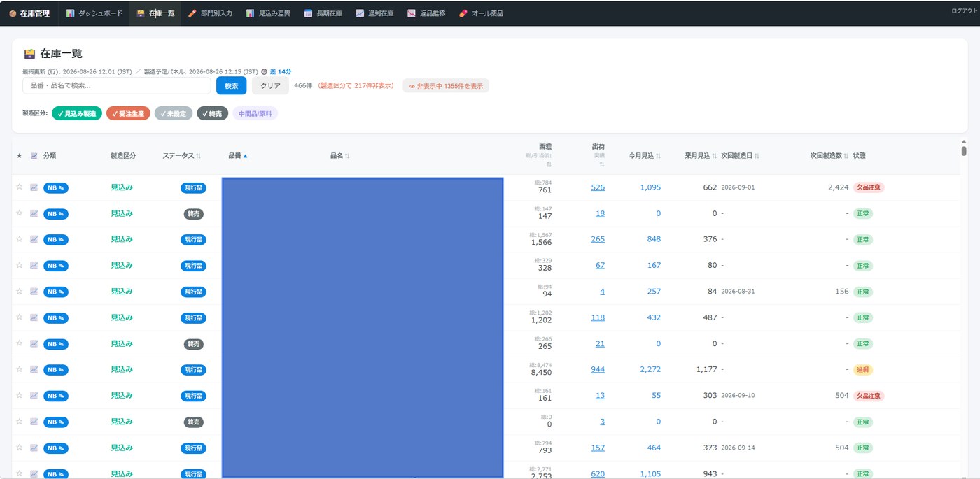Image resolution: width=980 pixels, height=479 pixels.
Task: Open the 118 shipment link
Action: (x=598, y=317)
